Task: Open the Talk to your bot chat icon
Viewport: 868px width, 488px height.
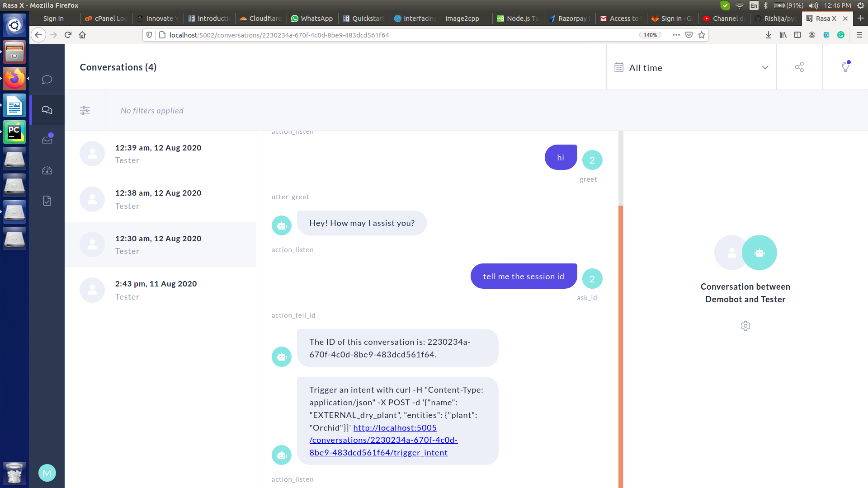Action: (47, 80)
